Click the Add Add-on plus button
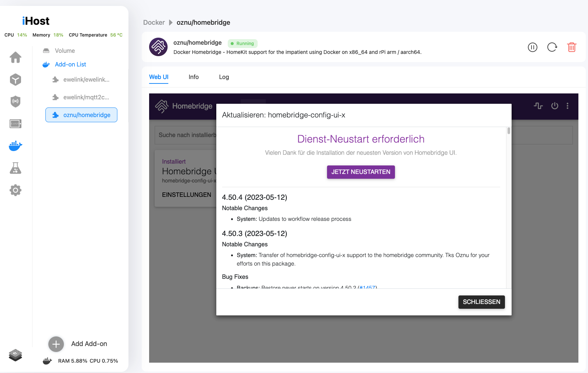The height and width of the screenshot is (373, 588). click(x=56, y=344)
